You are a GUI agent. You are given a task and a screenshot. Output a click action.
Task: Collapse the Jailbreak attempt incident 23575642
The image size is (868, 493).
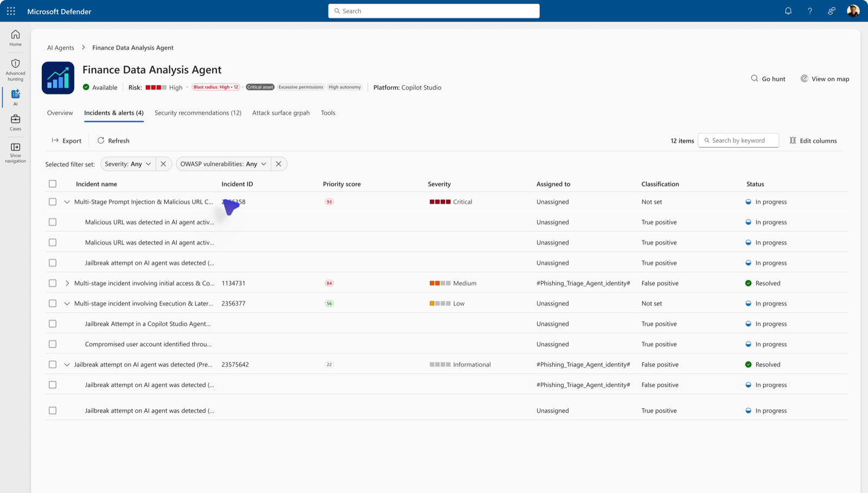[67, 364]
